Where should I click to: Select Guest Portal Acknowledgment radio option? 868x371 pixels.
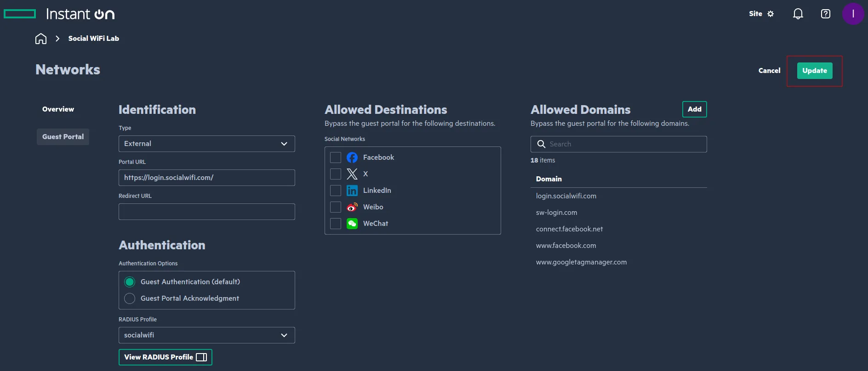point(130,298)
